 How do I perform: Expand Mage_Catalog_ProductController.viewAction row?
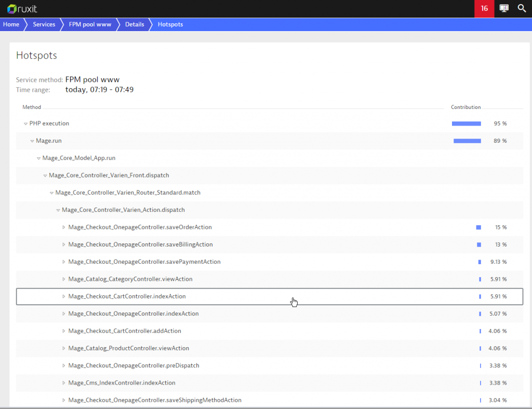click(x=63, y=348)
